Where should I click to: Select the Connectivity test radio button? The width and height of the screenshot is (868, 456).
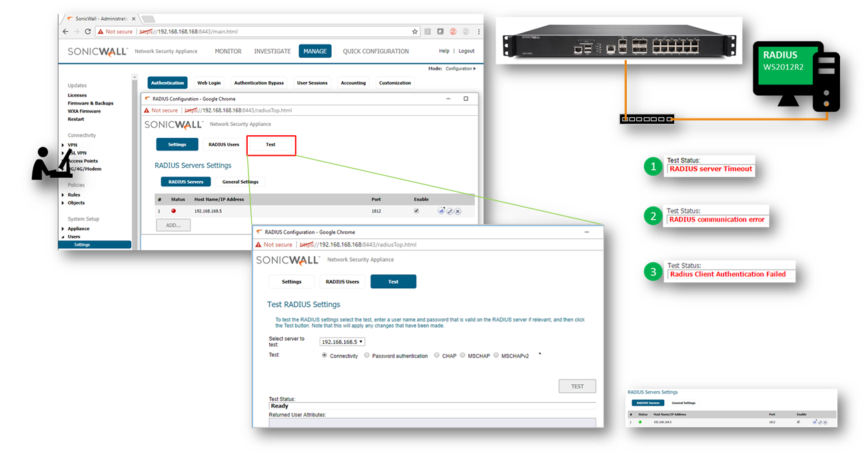[x=324, y=355]
